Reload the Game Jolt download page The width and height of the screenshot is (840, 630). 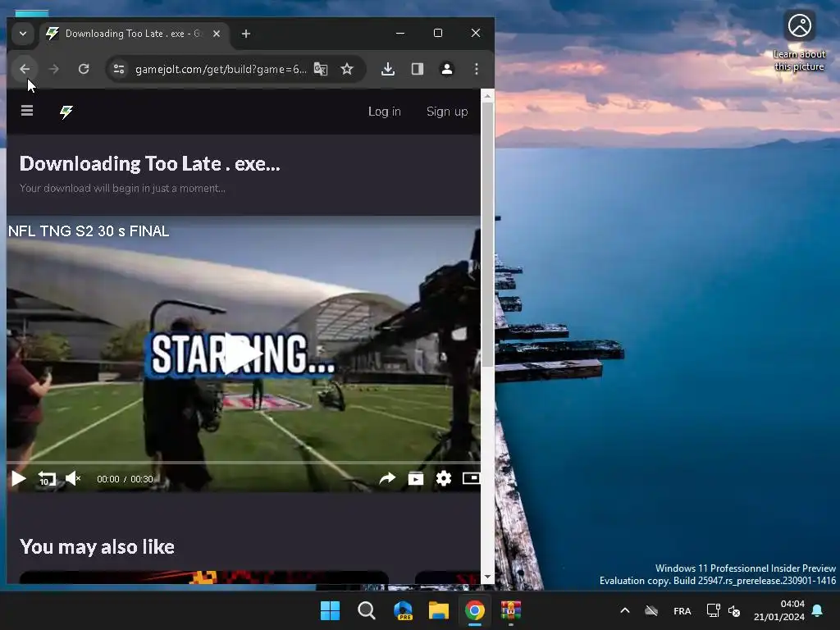pos(84,69)
